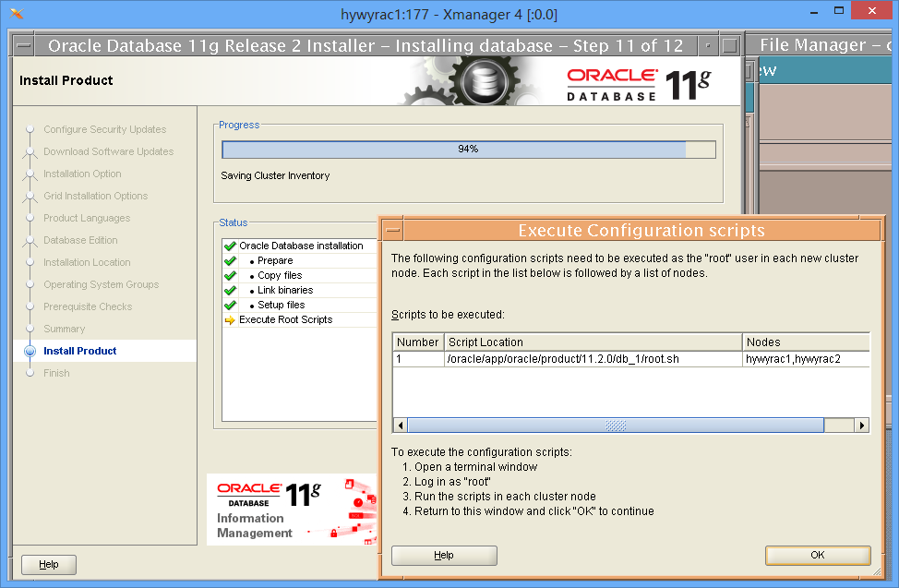
Task: Select the active Install Product step
Action: 80,351
